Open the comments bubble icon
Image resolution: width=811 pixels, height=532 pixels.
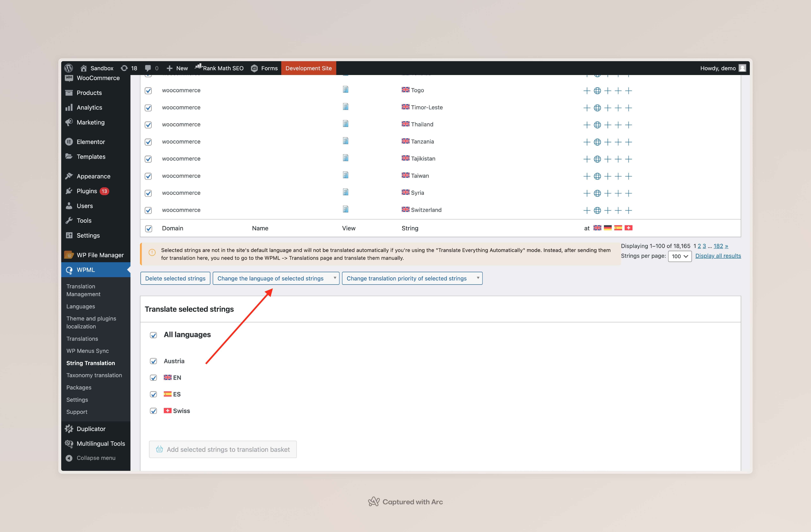tap(148, 68)
